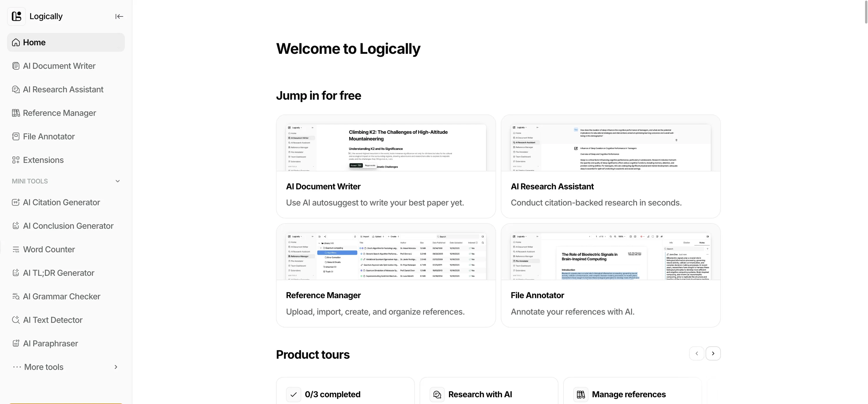Open the Word Counter mini tool
868x404 pixels.
click(x=66, y=249)
